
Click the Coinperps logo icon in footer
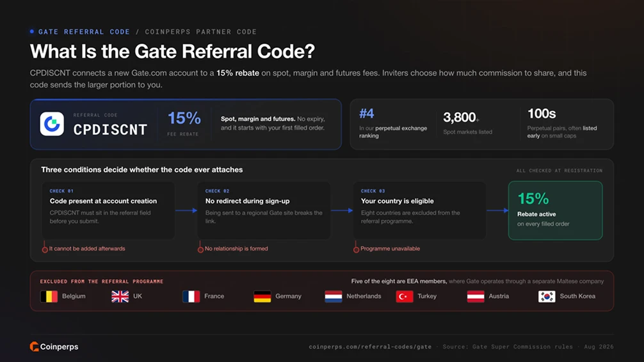pos(34,347)
